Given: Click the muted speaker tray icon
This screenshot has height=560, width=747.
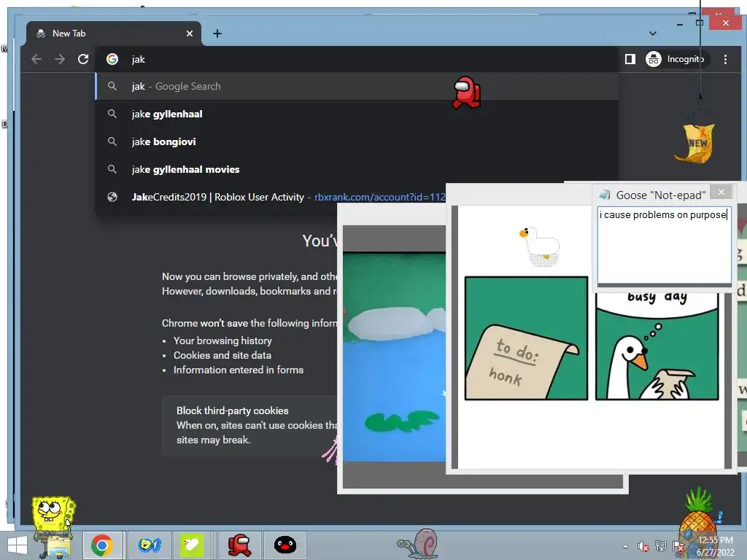Looking at the screenshot, I should click(643, 546).
